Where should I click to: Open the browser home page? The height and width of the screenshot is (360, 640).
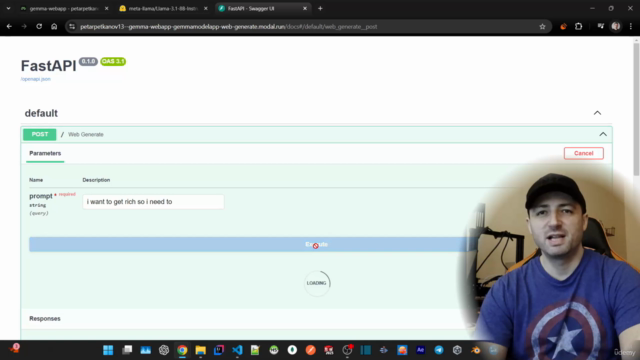(54, 27)
